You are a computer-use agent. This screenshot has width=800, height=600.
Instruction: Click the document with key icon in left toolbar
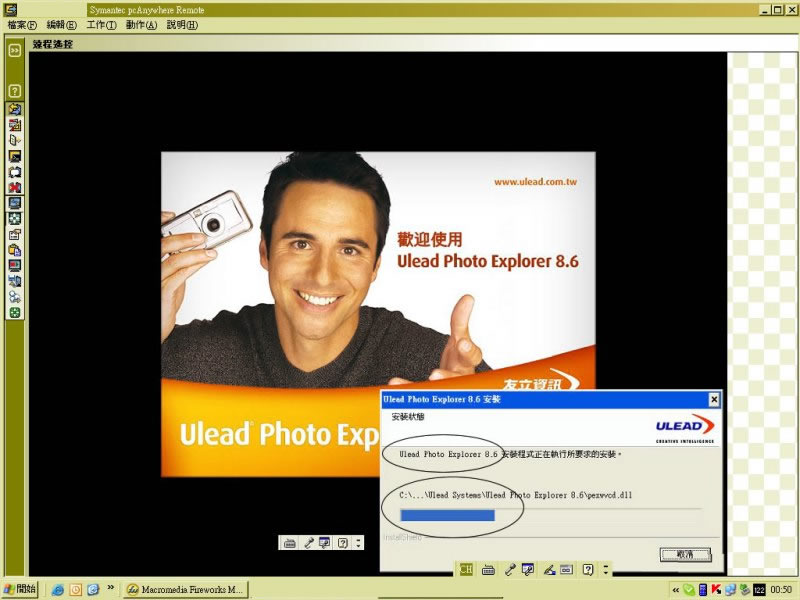(14, 140)
